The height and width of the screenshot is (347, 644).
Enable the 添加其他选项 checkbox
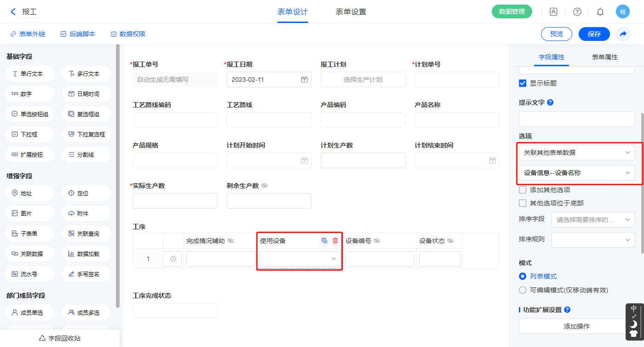pyautogui.click(x=523, y=190)
